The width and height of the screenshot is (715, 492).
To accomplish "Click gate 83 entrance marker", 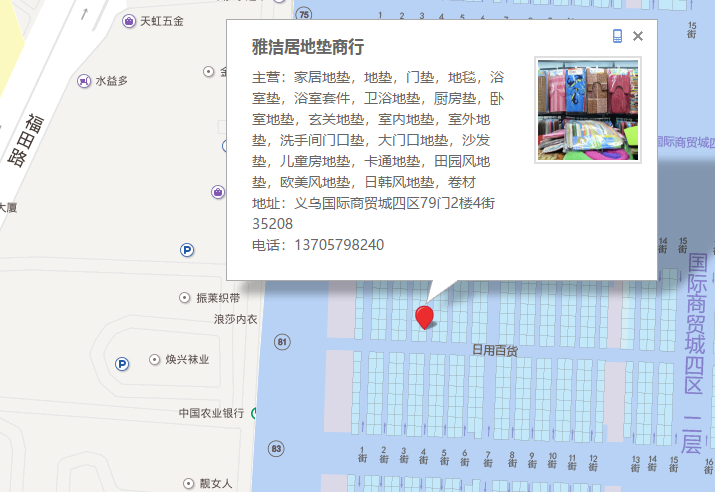I will [276, 447].
